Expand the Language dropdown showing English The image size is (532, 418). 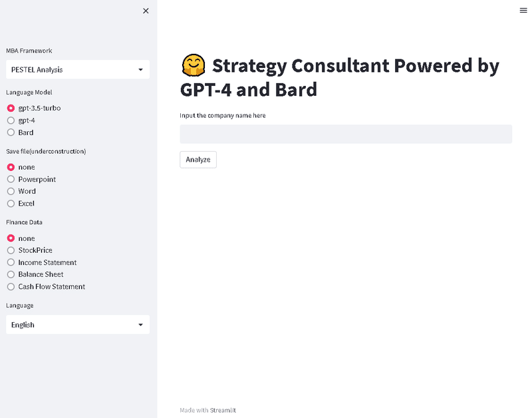tap(78, 325)
